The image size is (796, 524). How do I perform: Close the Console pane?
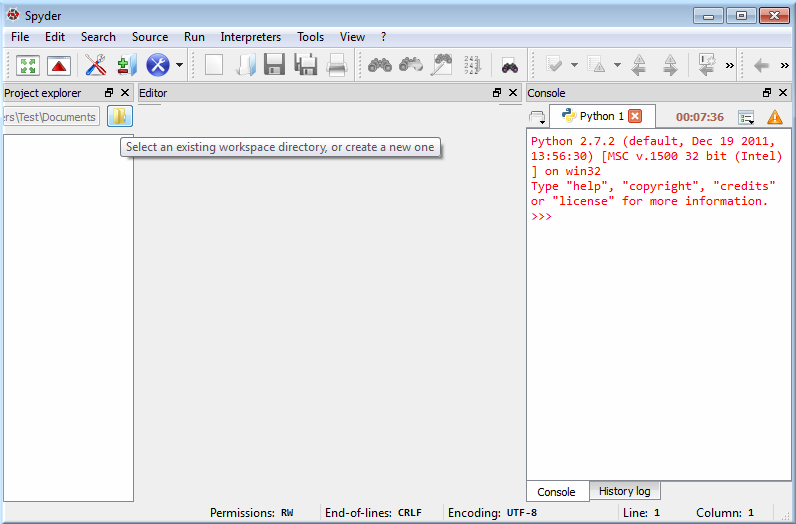point(783,93)
